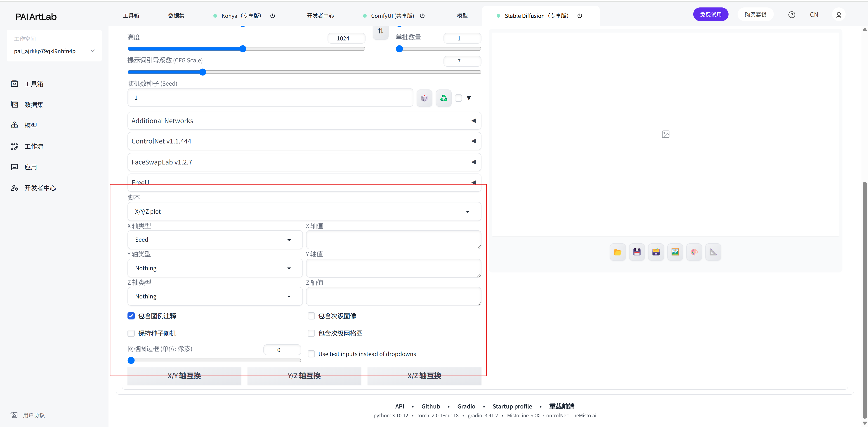The height and width of the screenshot is (427, 868).
Task: Uncheck the 包含图例注释 checkbox
Action: [131, 316]
